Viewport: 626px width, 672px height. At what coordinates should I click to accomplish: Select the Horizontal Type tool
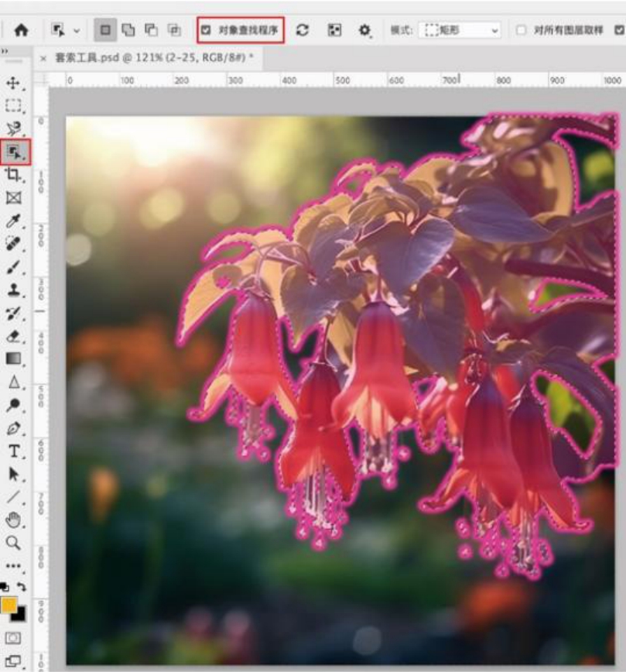coord(13,451)
